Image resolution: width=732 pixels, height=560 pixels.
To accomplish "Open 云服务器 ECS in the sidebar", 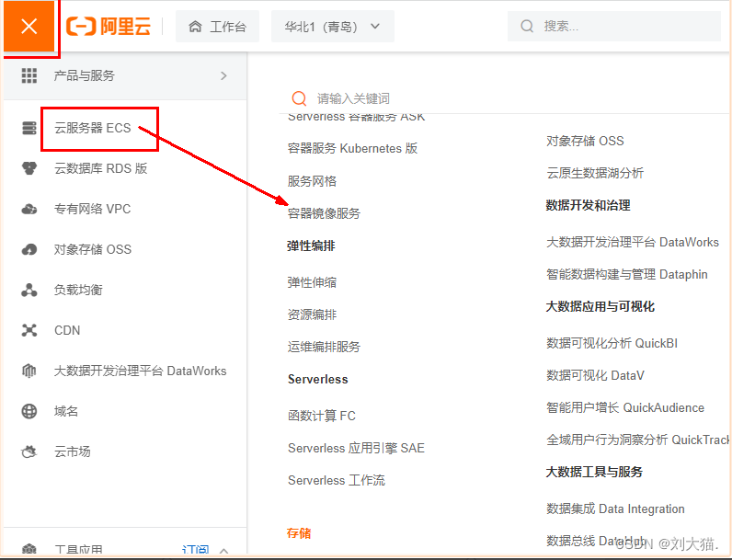I will click(x=93, y=128).
